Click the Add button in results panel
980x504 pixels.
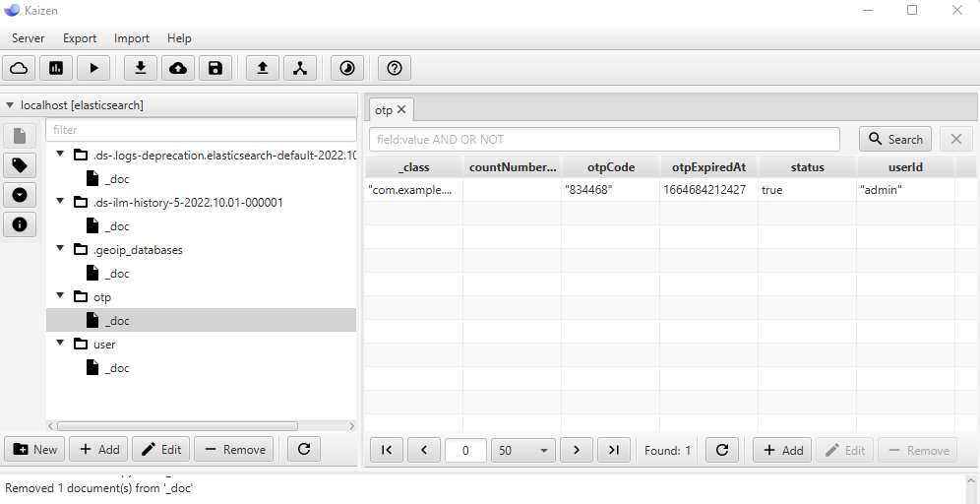pyautogui.click(x=782, y=450)
